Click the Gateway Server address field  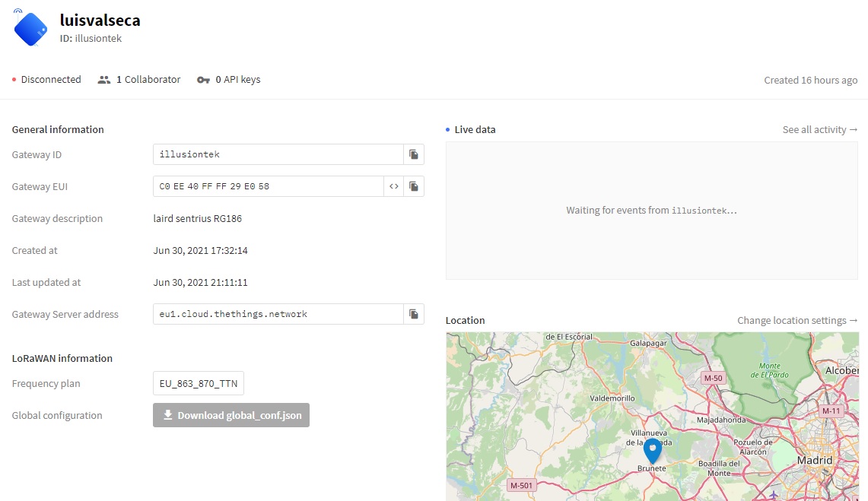coord(278,314)
